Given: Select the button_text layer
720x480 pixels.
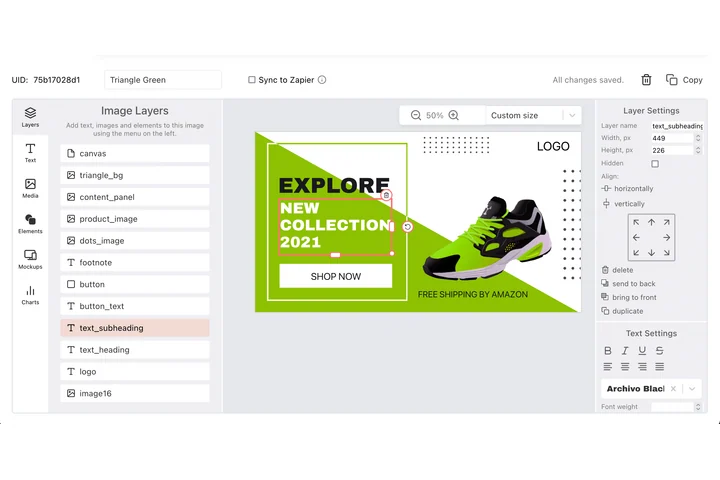Looking at the screenshot, I should [x=135, y=306].
